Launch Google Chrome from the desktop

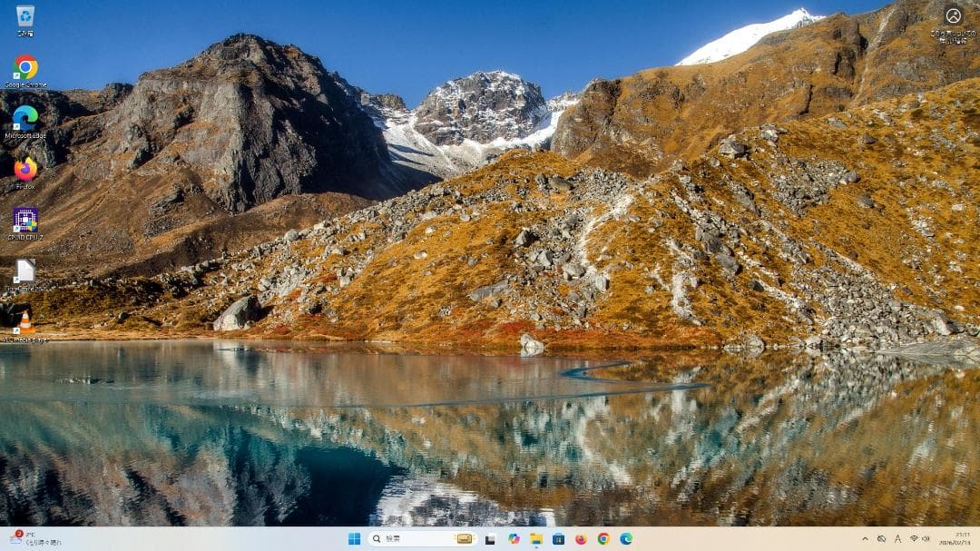pos(26,65)
